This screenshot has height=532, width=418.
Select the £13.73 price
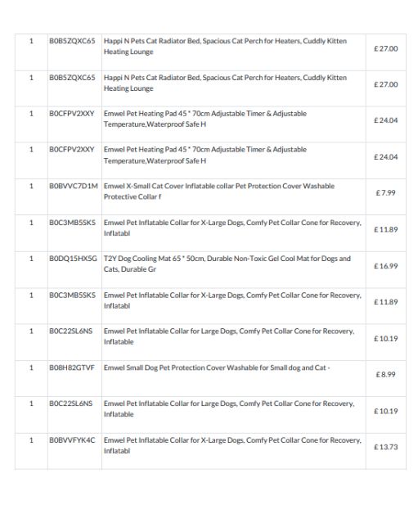[386, 447]
